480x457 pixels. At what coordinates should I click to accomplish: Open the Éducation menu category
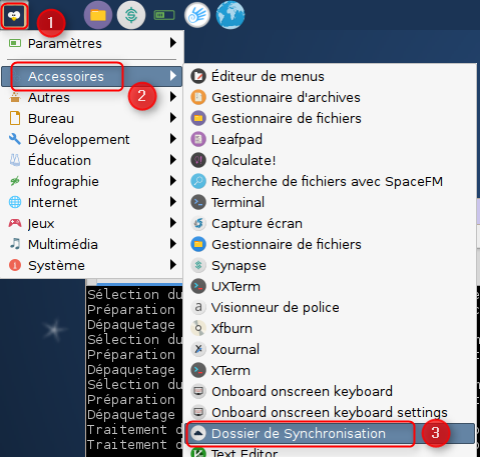tap(92, 160)
